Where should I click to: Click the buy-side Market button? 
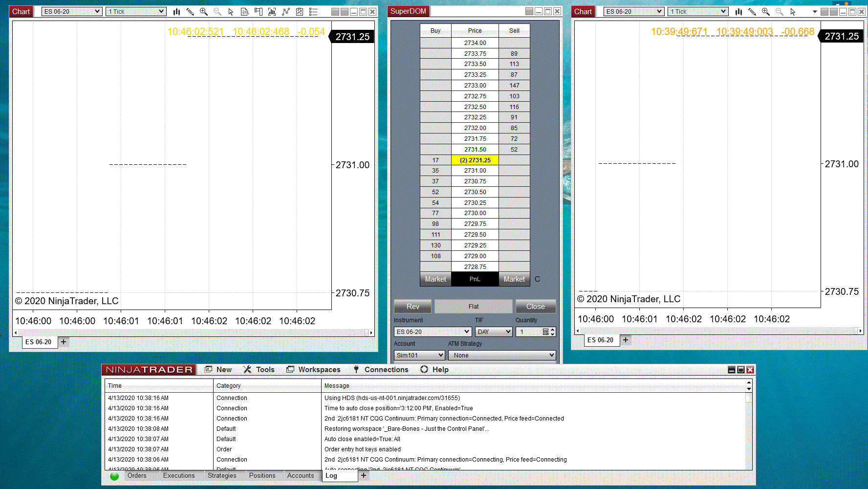pyautogui.click(x=435, y=279)
